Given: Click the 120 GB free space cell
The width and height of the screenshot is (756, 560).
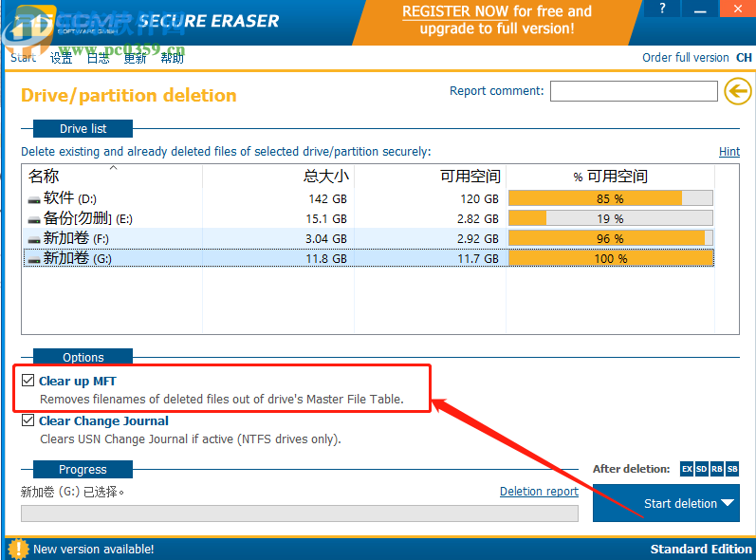Looking at the screenshot, I should 479,198.
